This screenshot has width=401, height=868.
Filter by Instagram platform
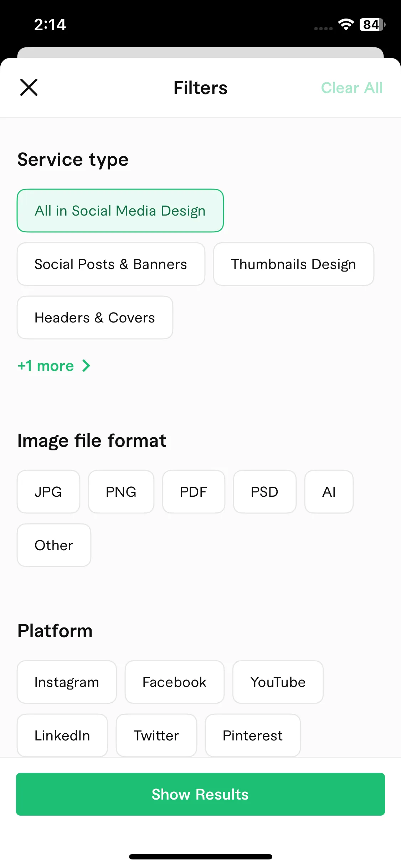pyautogui.click(x=67, y=682)
